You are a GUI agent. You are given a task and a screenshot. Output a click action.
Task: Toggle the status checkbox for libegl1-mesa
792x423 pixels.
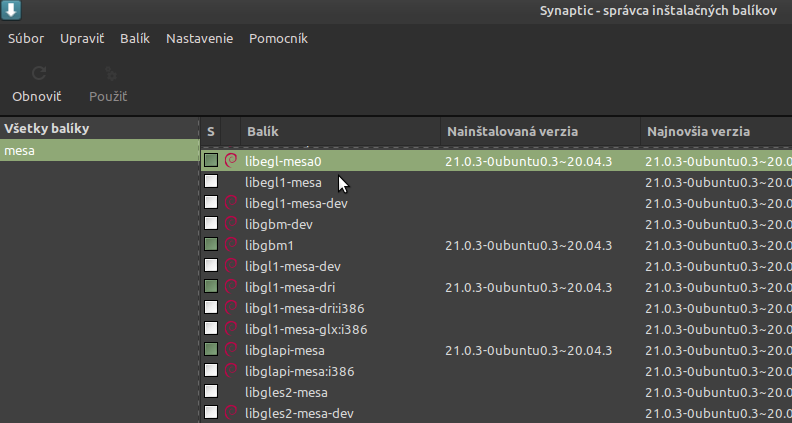211,182
